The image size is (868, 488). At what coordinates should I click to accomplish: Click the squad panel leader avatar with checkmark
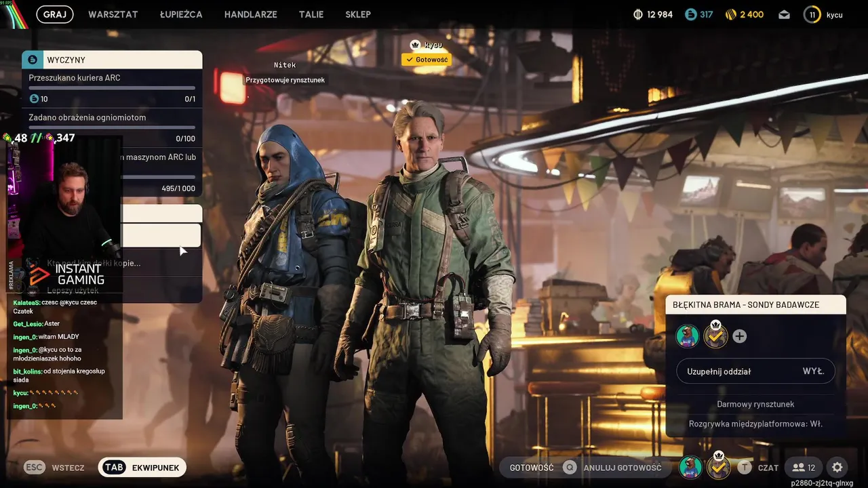coord(715,335)
